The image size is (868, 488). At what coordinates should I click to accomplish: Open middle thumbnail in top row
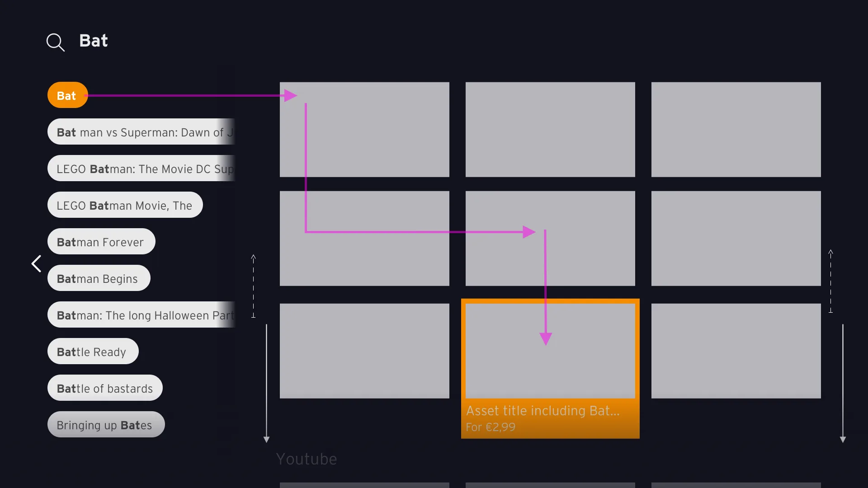tap(550, 129)
